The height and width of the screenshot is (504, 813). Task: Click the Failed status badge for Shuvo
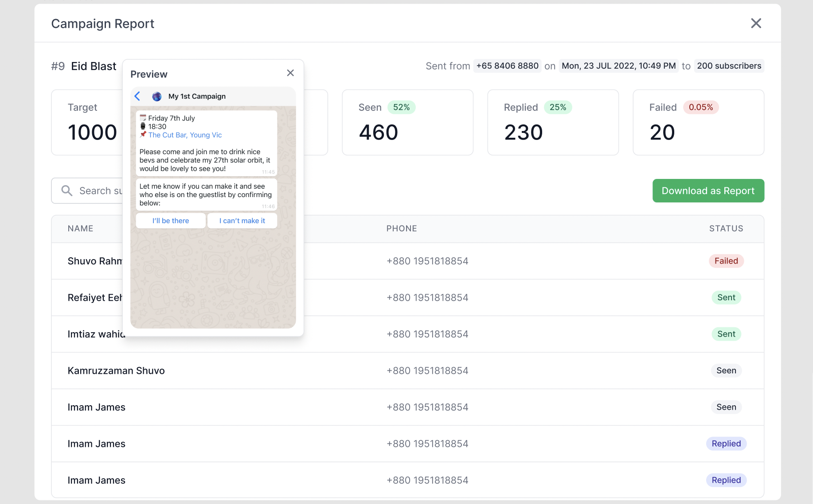pos(726,261)
